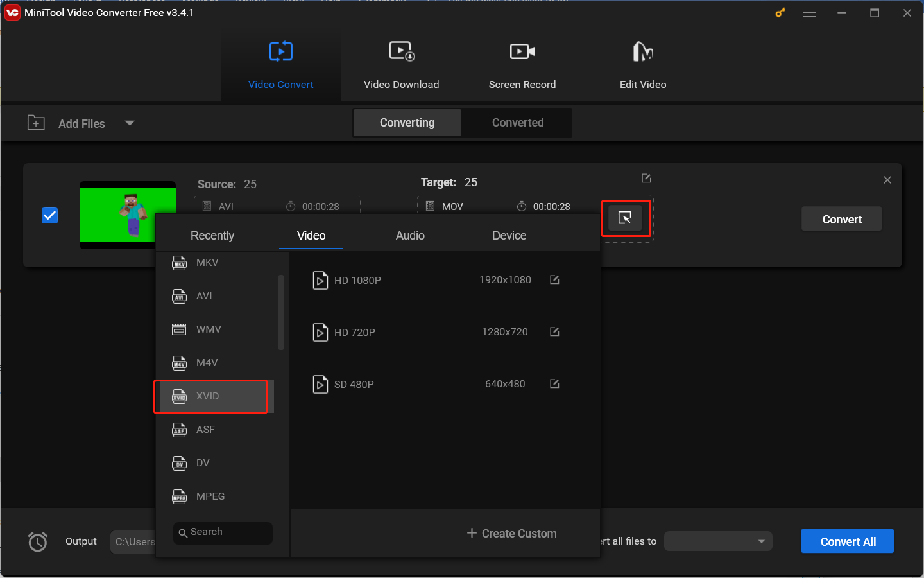Remove the file with the X button
The image size is (924, 578).
click(x=887, y=180)
